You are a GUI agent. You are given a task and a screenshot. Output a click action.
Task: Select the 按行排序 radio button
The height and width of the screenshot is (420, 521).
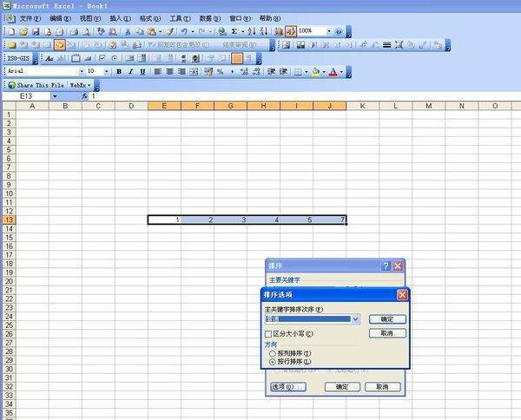[x=273, y=361]
